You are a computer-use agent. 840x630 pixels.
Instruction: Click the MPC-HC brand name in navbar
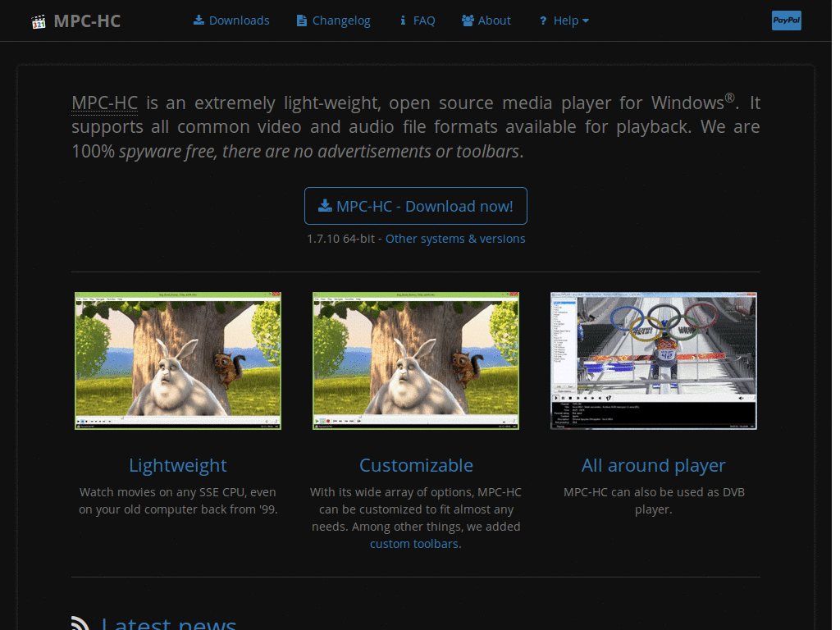[x=87, y=21]
